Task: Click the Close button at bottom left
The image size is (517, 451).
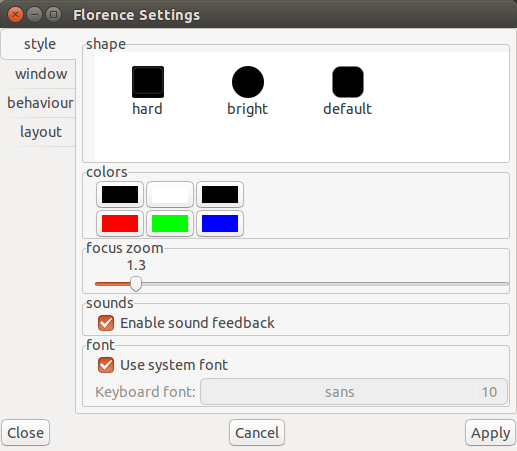Action: click(x=26, y=433)
